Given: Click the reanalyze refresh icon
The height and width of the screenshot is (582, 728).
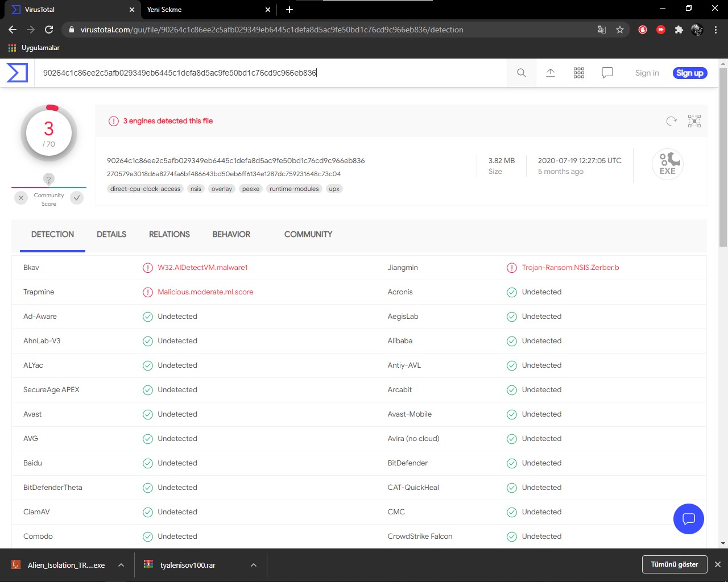Looking at the screenshot, I should (672, 121).
